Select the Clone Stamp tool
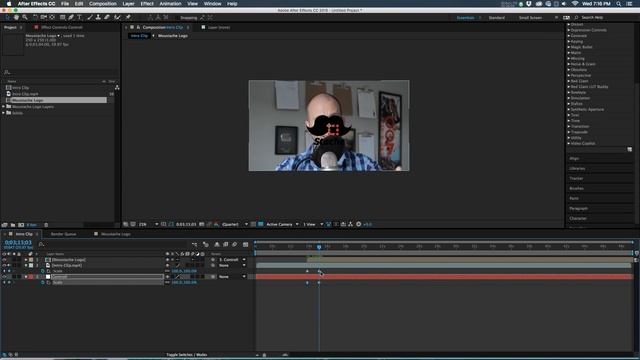640x360 pixels. click(98, 18)
